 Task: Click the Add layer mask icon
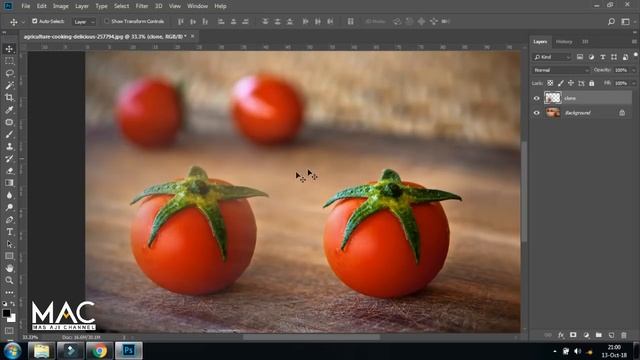pos(573,335)
